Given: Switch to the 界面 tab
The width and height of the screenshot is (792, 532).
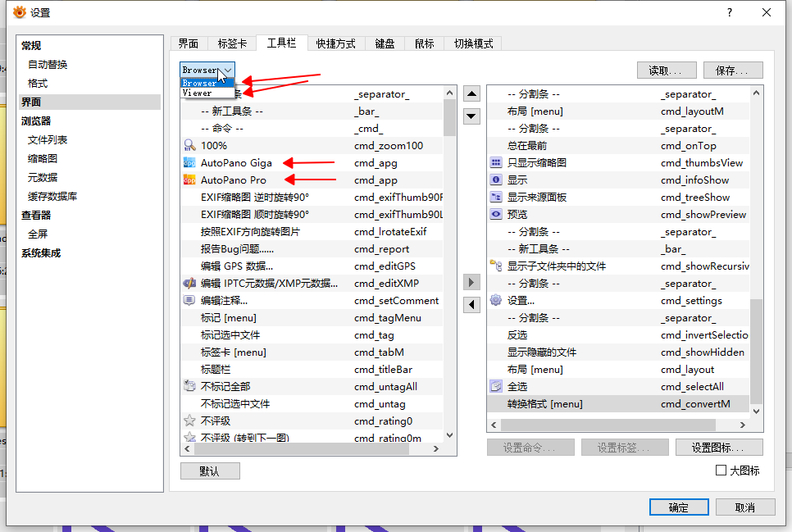Looking at the screenshot, I should pos(189,43).
